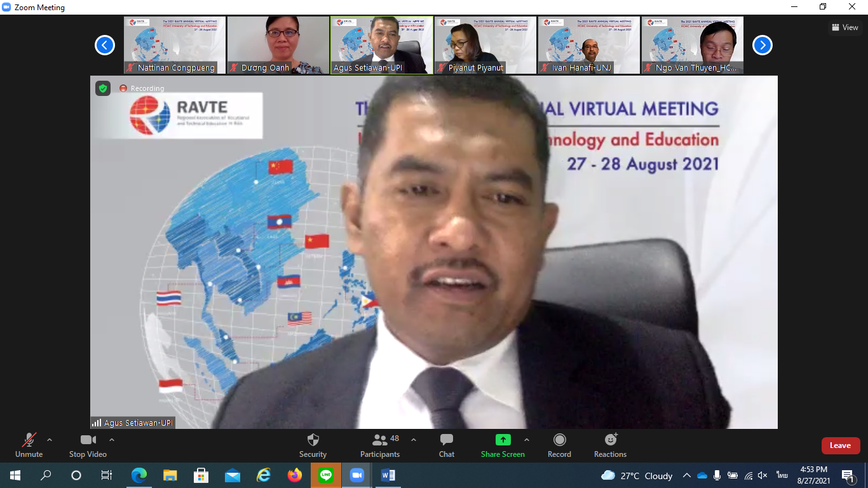The image size is (868, 488).
Task: Open the Reactions menu
Action: pyautogui.click(x=610, y=445)
